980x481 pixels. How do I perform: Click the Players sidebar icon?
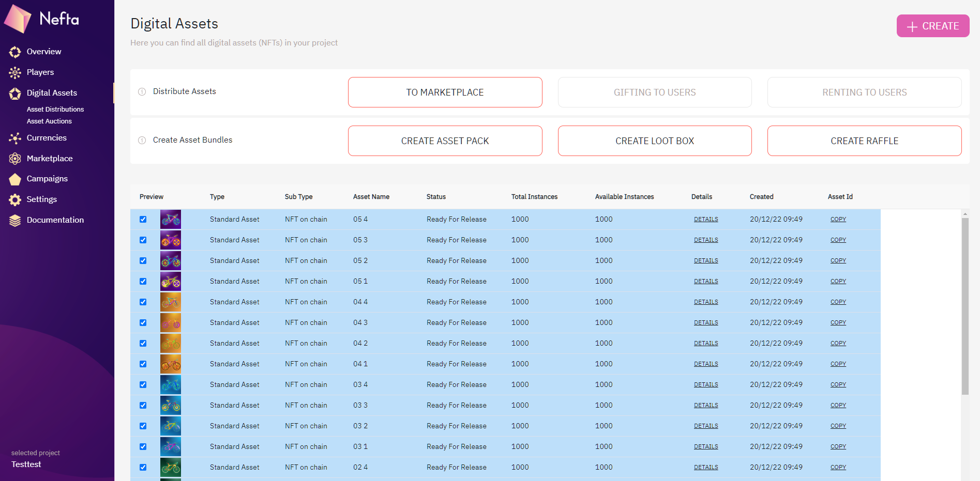(15, 72)
